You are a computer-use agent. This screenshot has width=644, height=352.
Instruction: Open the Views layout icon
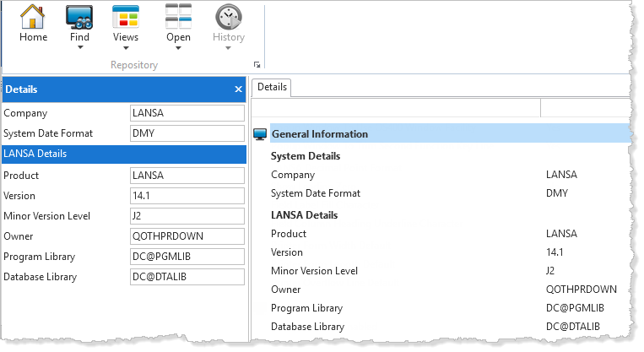tap(126, 17)
